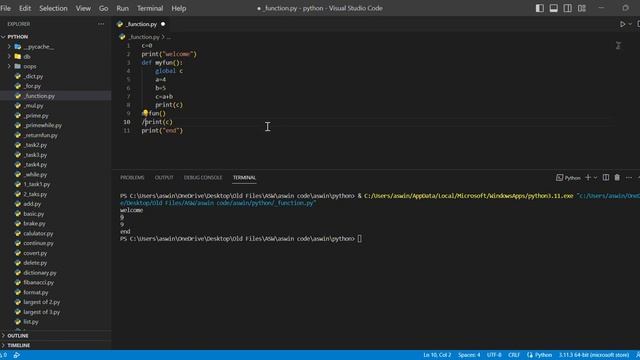Split the terminal pane

(x=606, y=178)
